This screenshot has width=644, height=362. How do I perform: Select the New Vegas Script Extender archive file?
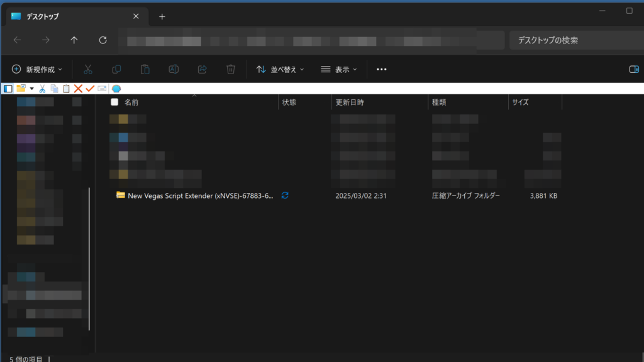pyautogui.click(x=200, y=195)
